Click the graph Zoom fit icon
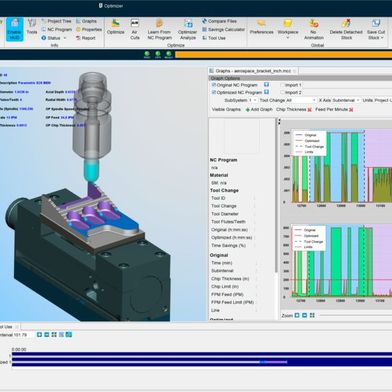 point(312,315)
